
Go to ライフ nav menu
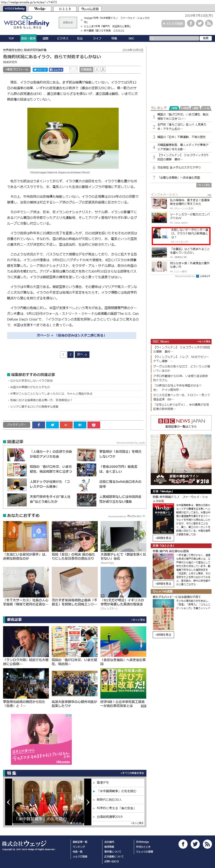(97, 38)
